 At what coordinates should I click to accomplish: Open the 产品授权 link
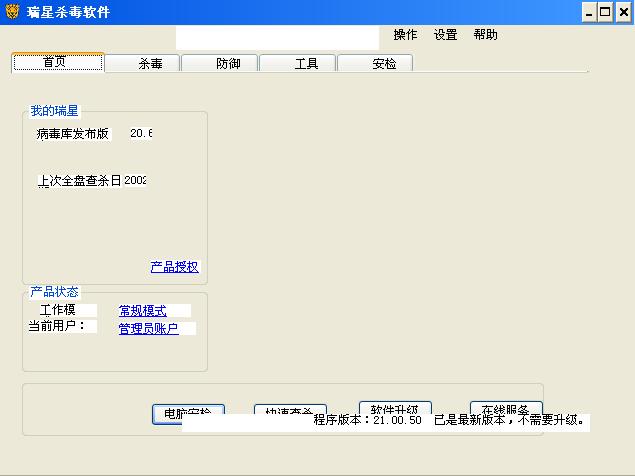click(x=175, y=267)
